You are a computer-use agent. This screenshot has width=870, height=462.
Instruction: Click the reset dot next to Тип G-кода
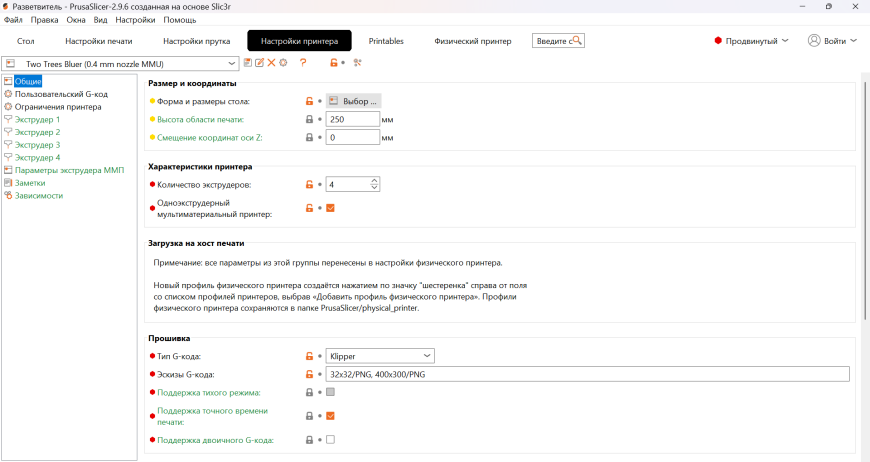coord(320,357)
